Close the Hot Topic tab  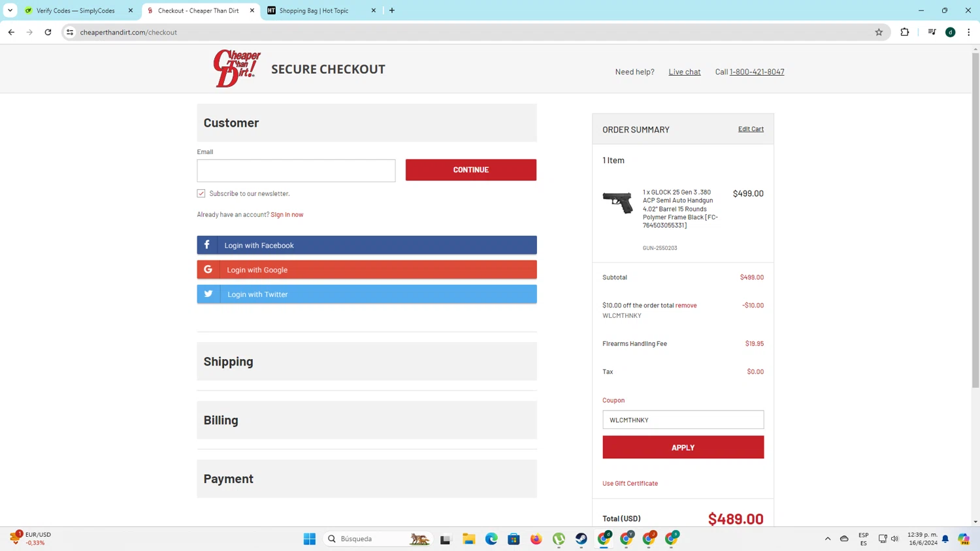pos(374,10)
